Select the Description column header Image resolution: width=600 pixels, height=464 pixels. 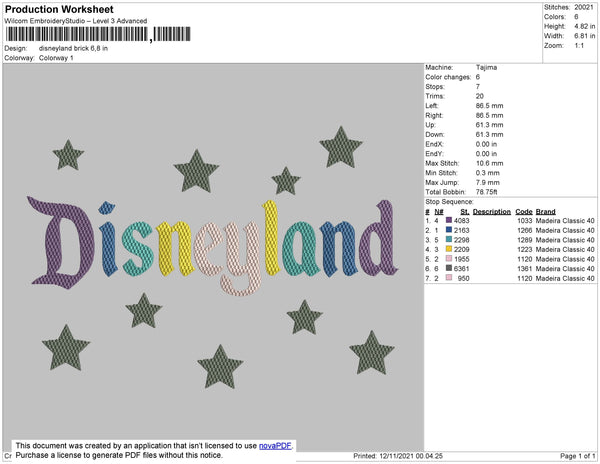(x=492, y=212)
